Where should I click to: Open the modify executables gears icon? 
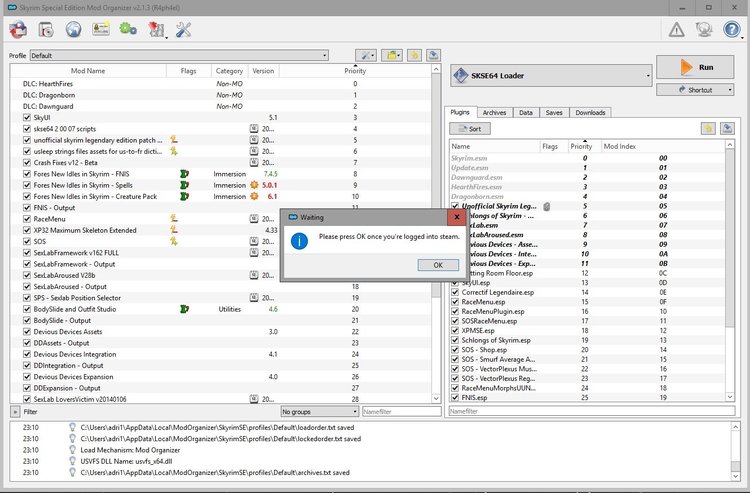coord(128,30)
